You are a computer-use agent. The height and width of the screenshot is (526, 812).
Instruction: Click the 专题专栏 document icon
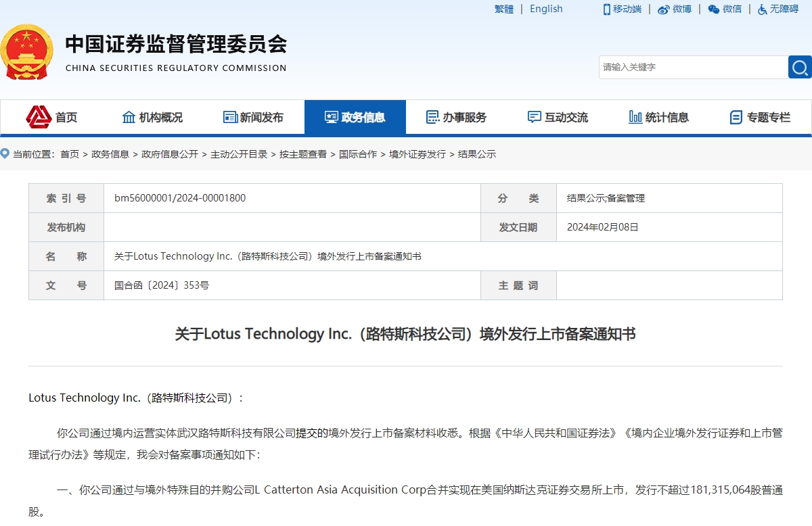click(735, 116)
